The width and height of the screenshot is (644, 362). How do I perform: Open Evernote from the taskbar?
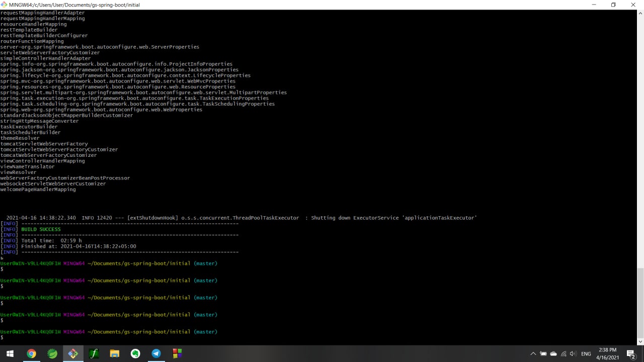[x=135, y=353]
